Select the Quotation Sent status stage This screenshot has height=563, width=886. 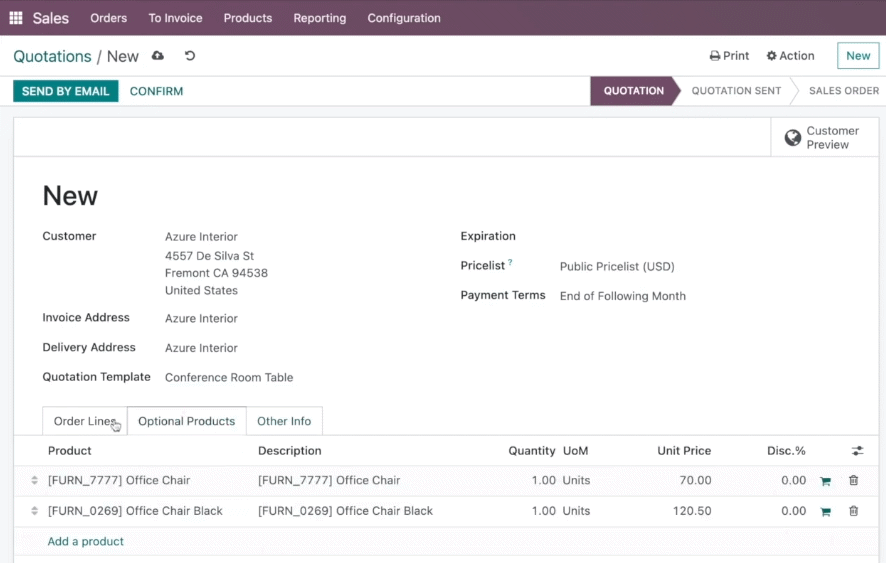(736, 91)
